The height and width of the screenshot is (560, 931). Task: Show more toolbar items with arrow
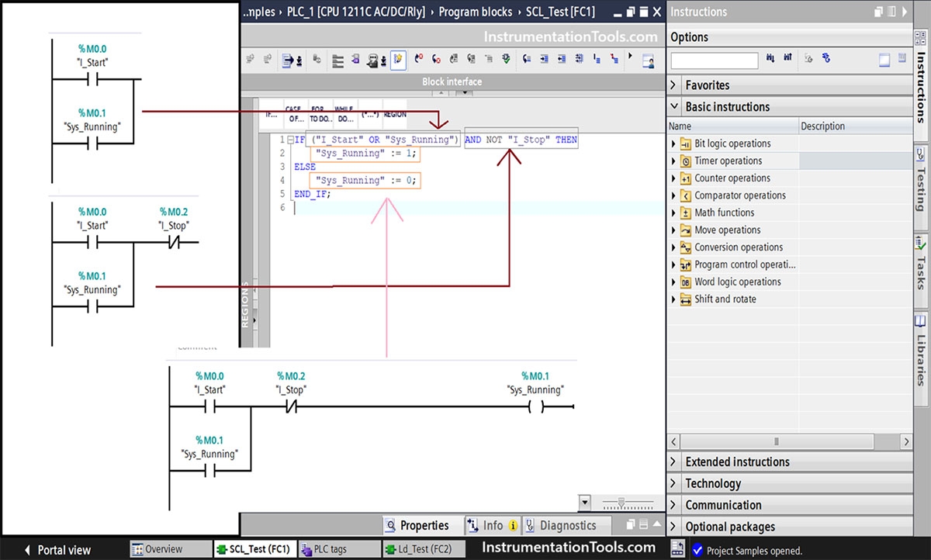coord(631,56)
